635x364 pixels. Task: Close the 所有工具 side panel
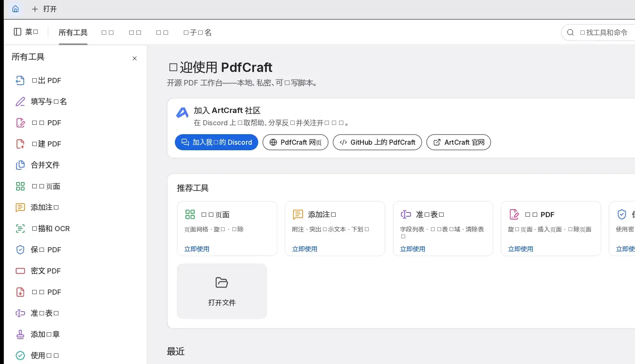click(x=135, y=58)
